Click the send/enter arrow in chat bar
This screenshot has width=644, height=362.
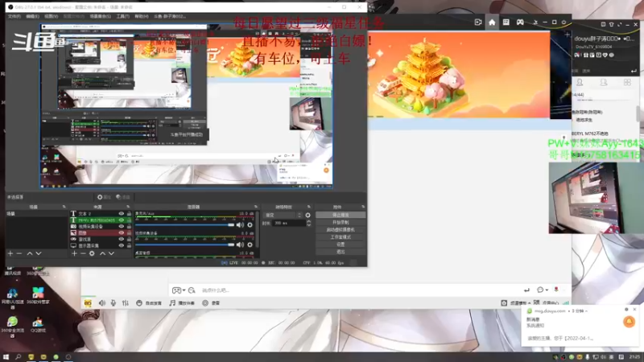click(526, 290)
